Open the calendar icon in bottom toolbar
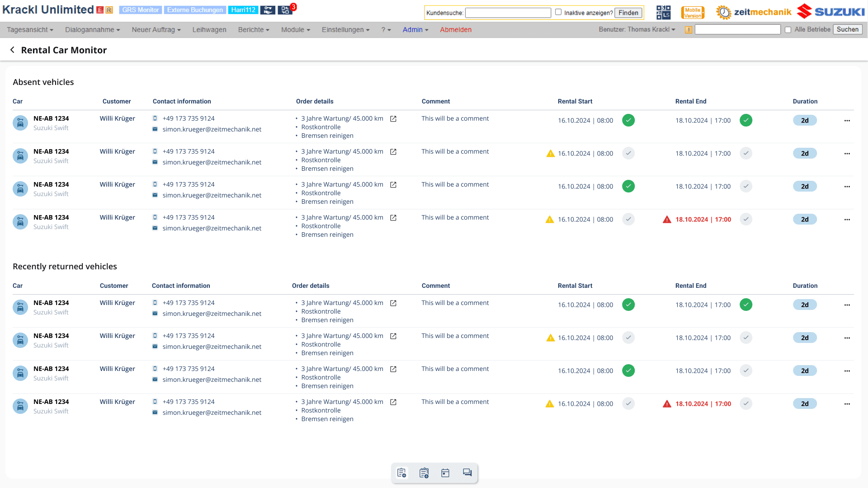 (445, 473)
